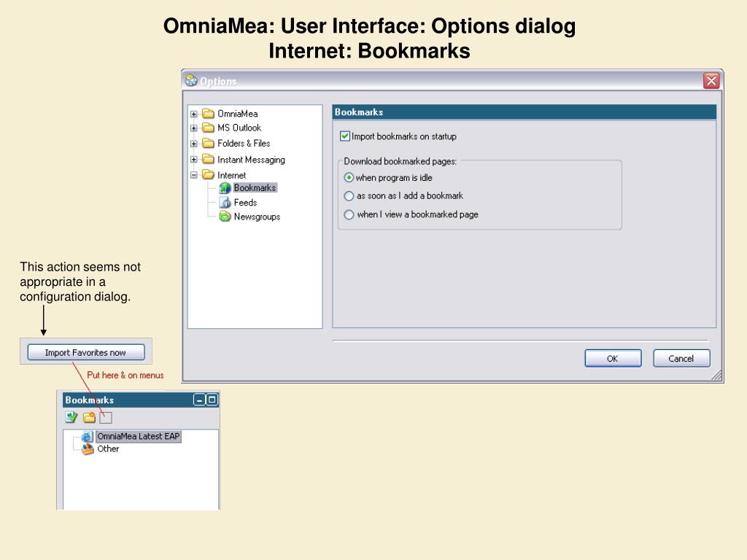The image size is (747, 560).
Task: Click the Feeds icon in tree
Action: tap(225, 203)
